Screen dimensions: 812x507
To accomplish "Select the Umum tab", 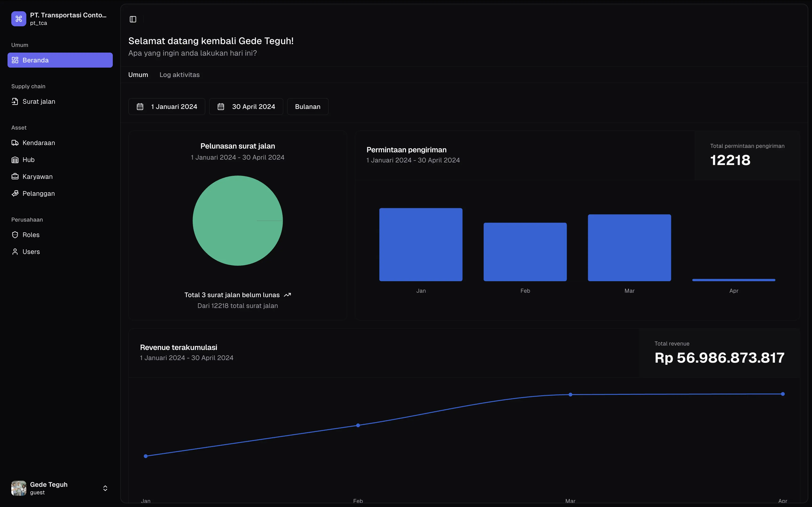I will (138, 75).
